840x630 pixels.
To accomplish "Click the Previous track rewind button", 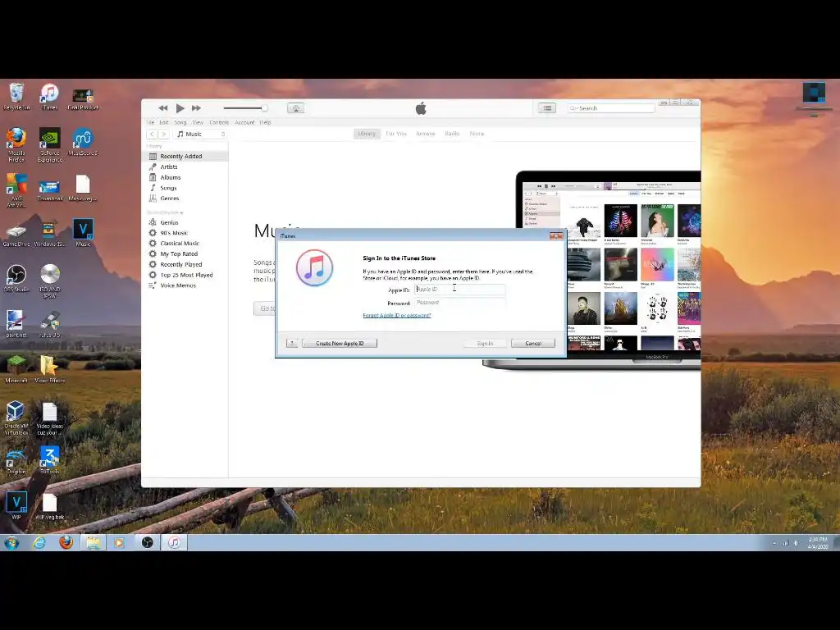I will pyautogui.click(x=163, y=108).
